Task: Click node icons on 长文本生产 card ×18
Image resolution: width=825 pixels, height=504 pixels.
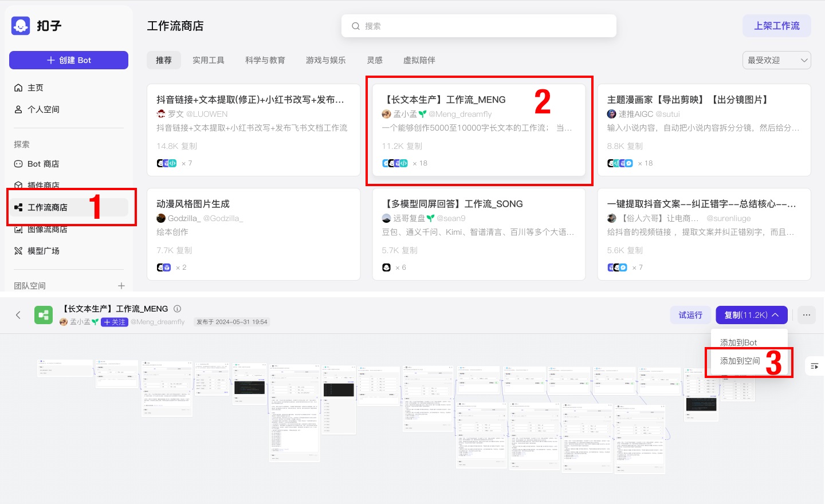Action: (x=395, y=163)
